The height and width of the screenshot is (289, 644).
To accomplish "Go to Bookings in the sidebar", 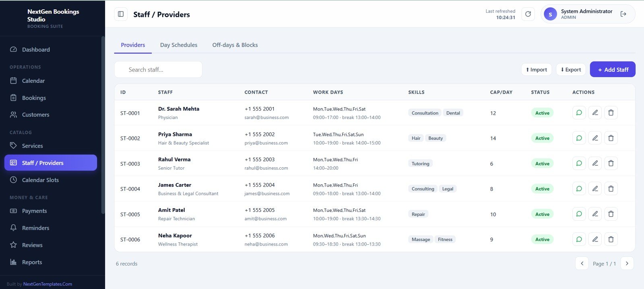I will (x=51, y=98).
